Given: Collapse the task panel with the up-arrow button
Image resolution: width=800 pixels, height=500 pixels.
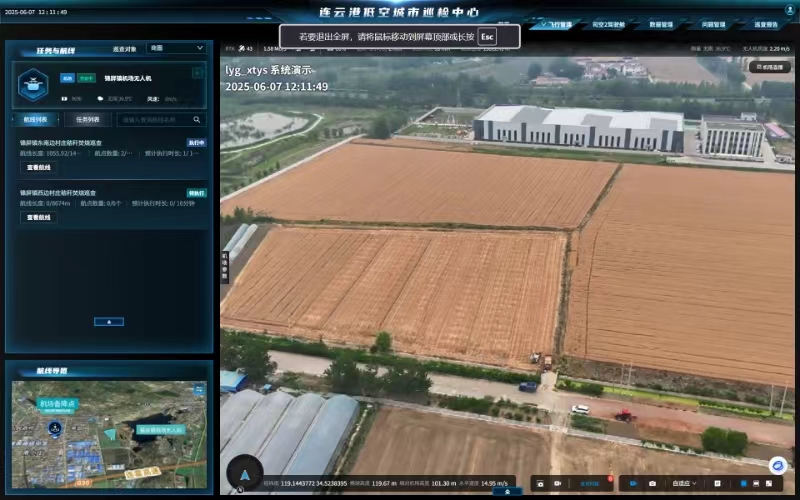Looking at the screenshot, I should (109, 321).
